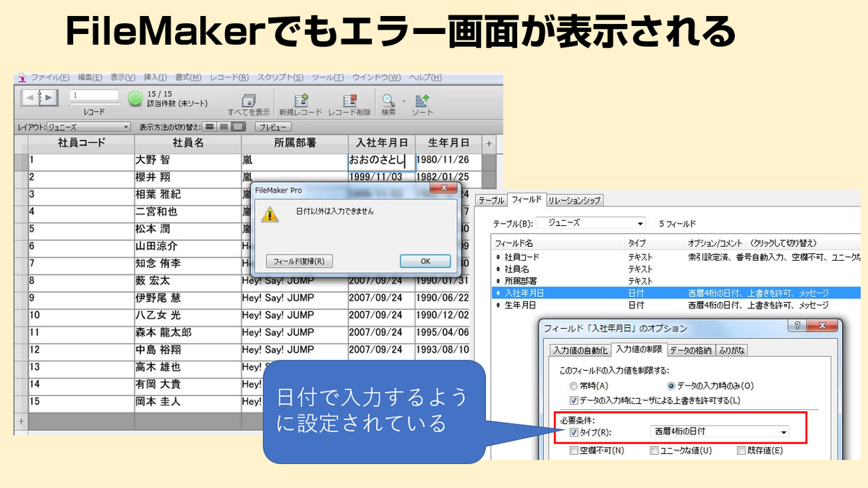Viewport: 868px width, 488px height.
Task: Select the 生年月日 row in field list
Action: (676, 305)
